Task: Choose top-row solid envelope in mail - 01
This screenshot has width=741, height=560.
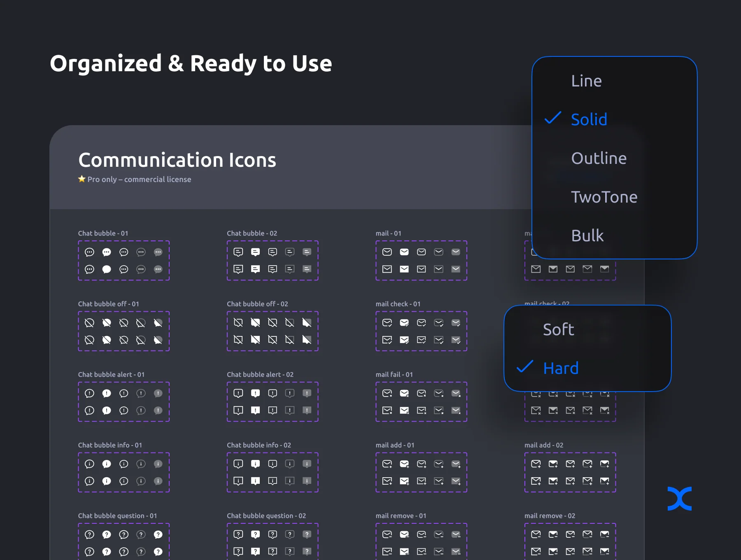Action: [404, 252]
